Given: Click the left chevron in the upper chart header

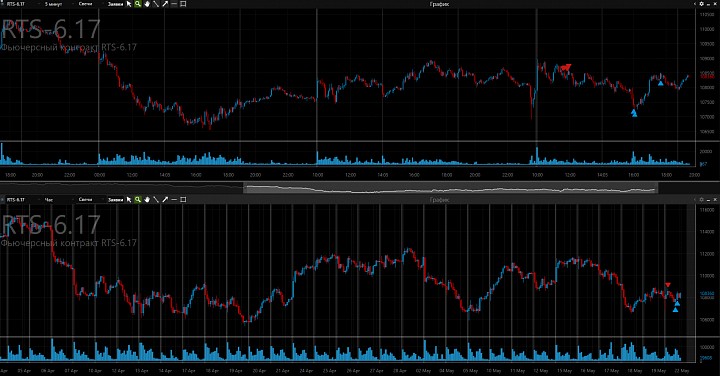Looking at the screenshot, I should click(x=695, y=4).
